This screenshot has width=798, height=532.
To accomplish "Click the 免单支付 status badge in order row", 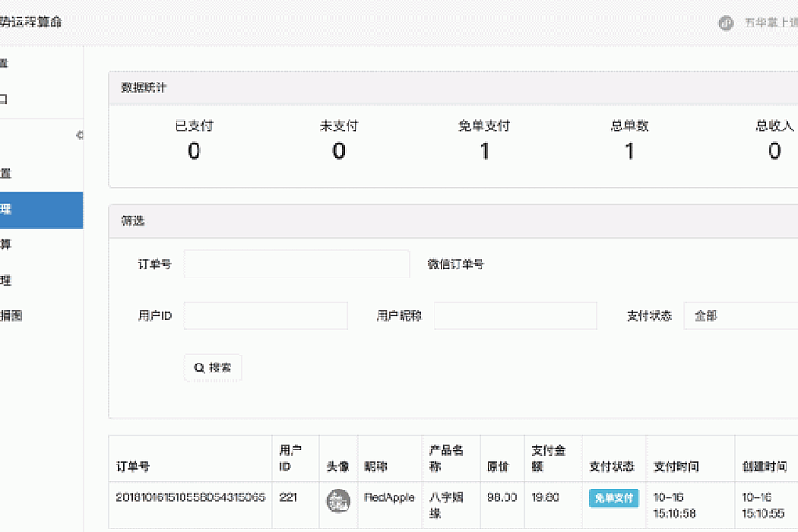I will point(614,498).
